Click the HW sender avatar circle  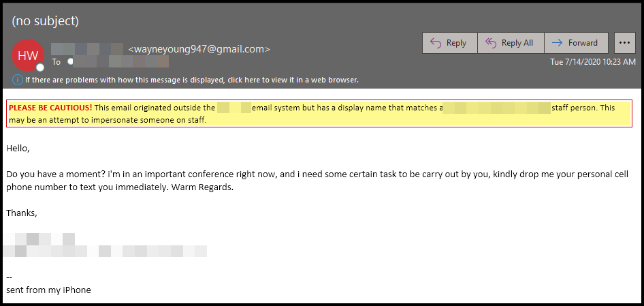click(x=28, y=55)
